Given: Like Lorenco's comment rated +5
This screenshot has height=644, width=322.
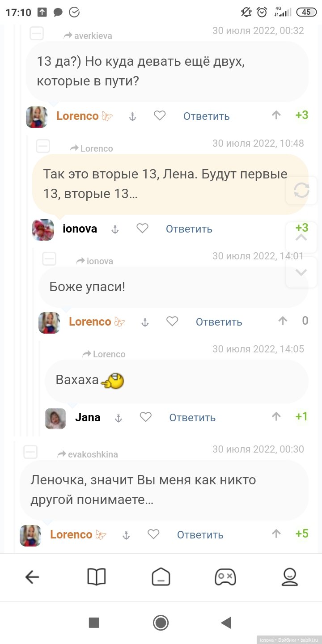Looking at the screenshot, I should click(x=153, y=534).
